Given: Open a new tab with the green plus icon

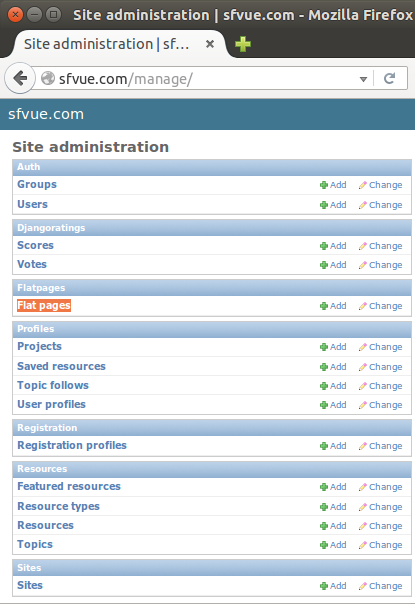Looking at the screenshot, I should pos(243,44).
